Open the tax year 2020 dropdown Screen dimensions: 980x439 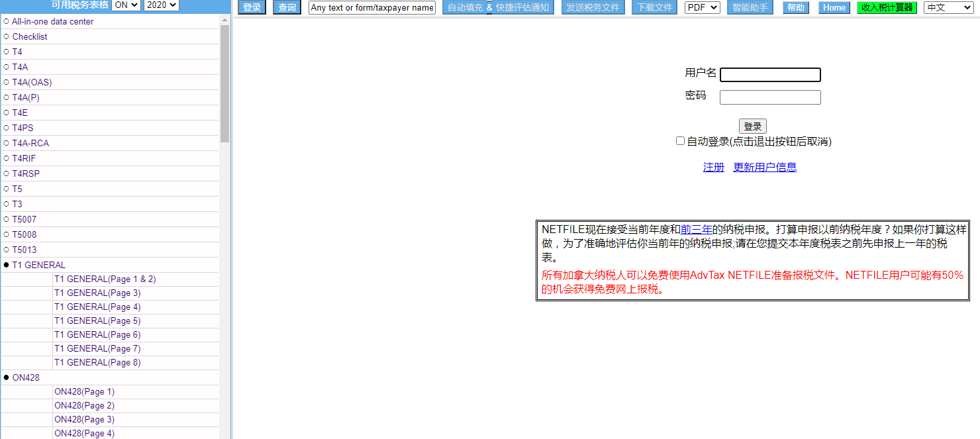161,5
